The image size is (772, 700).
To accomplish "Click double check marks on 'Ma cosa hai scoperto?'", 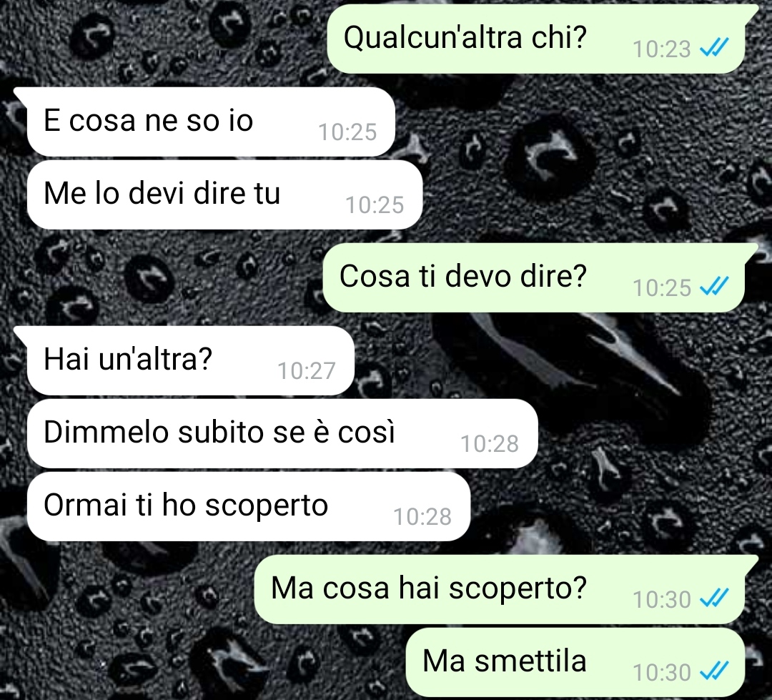I will click(x=713, y=598).
